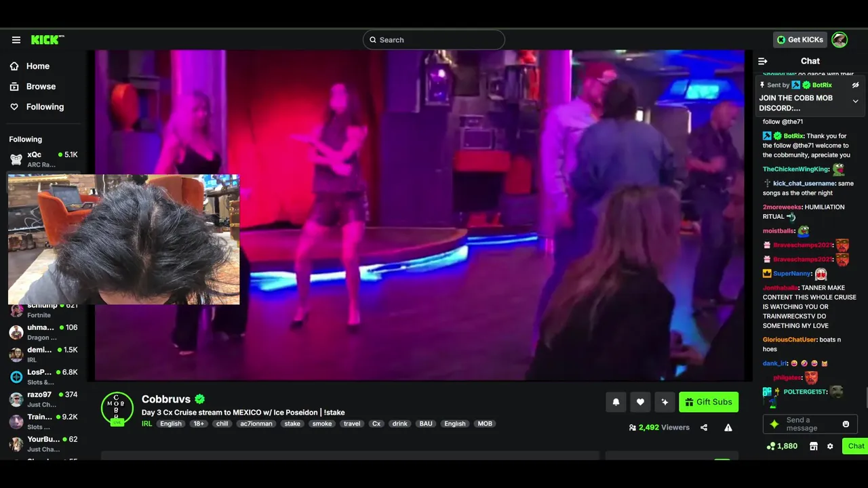Click philgates username in chat
The height and width of the screenshot is (488, 868).
coord(787,378)
